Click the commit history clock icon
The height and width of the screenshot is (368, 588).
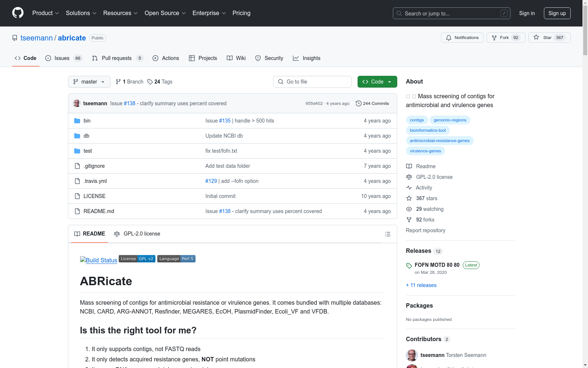click(x=358, y=103)
